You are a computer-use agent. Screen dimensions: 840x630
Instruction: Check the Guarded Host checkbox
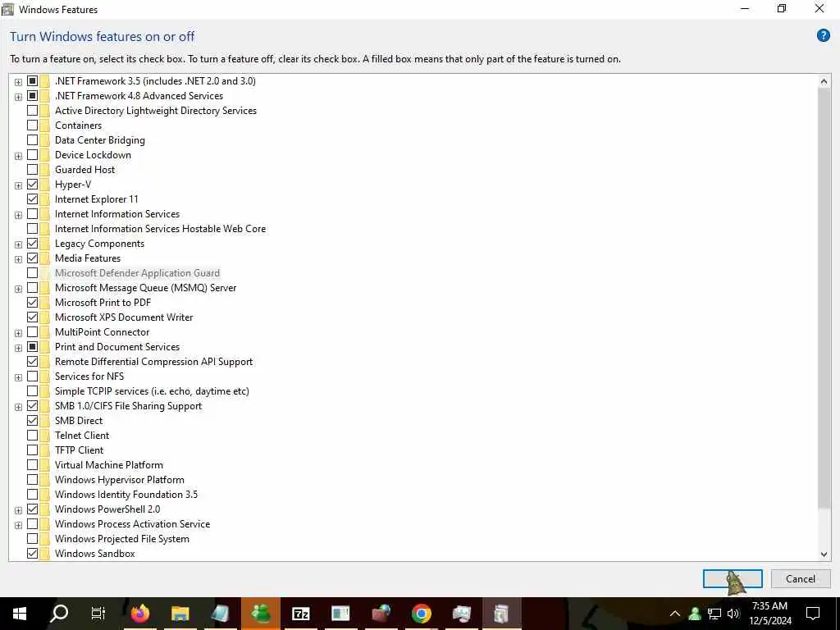(32, 170)
